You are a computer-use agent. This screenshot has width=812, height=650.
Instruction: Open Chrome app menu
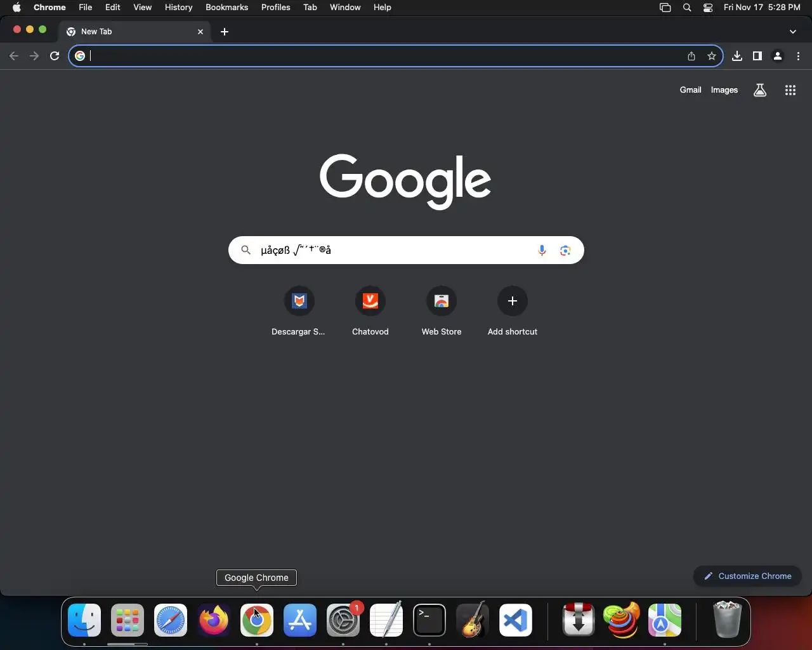(49, 8)
